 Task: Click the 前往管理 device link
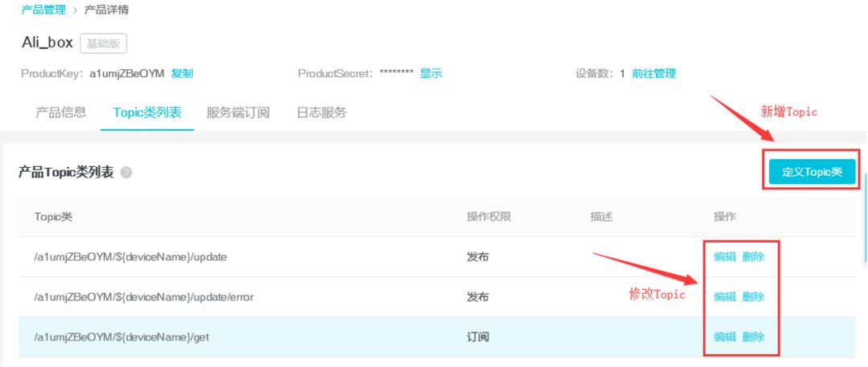point(653,73)
